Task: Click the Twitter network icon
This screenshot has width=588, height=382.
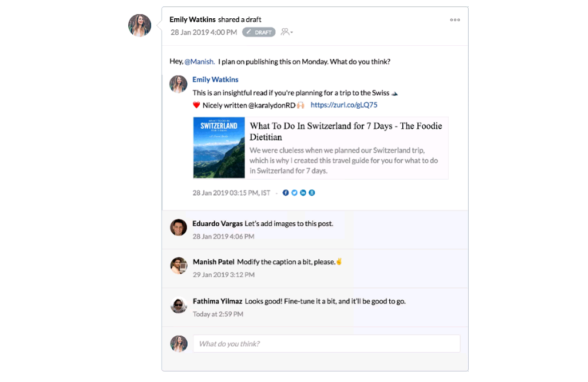Action: click(x=295, y=193)
